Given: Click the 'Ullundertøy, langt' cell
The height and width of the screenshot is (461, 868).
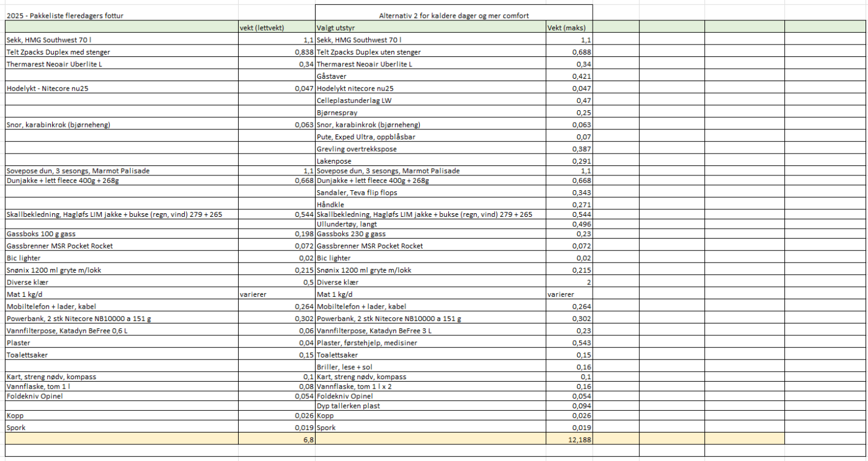Looking at the screenshot, I should click(x=430, y=224).
